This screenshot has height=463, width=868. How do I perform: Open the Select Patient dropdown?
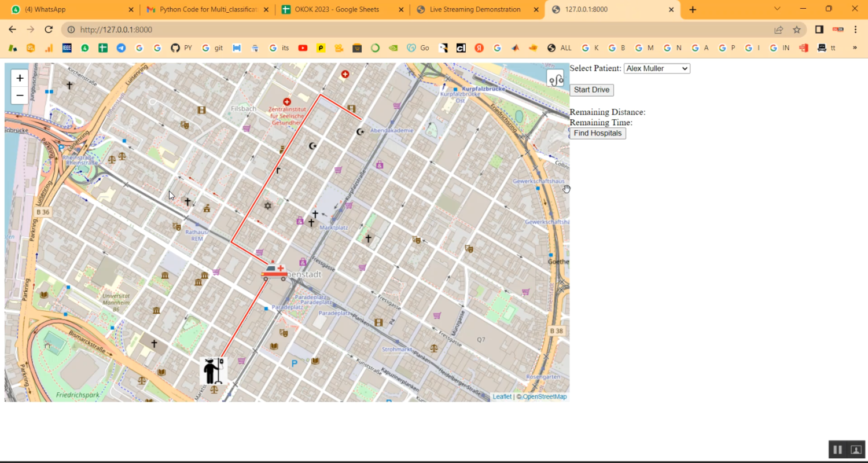(x=657, y=68)
